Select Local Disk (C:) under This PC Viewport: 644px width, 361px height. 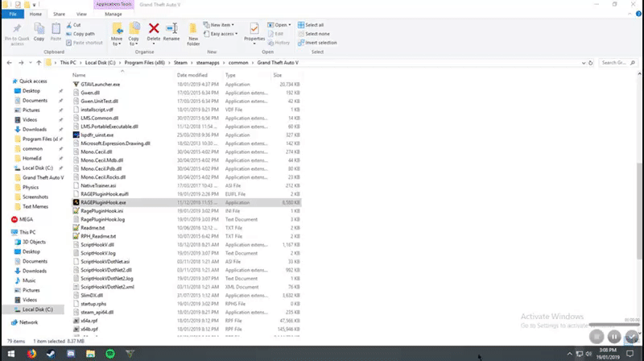pyautogui.click(x=37, y=309)
